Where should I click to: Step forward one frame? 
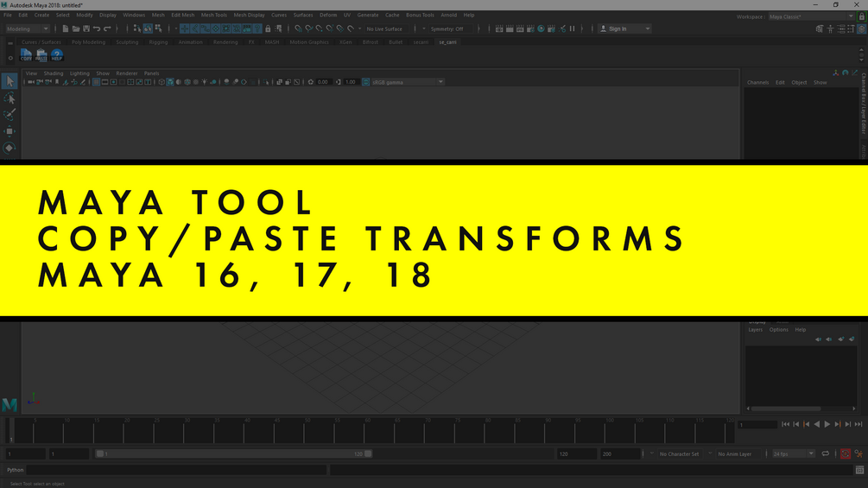click(x=848, y=424)
